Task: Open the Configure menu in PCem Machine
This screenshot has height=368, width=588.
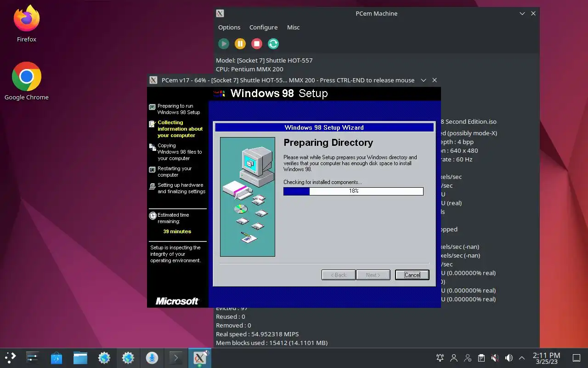Action: point(263,27)
